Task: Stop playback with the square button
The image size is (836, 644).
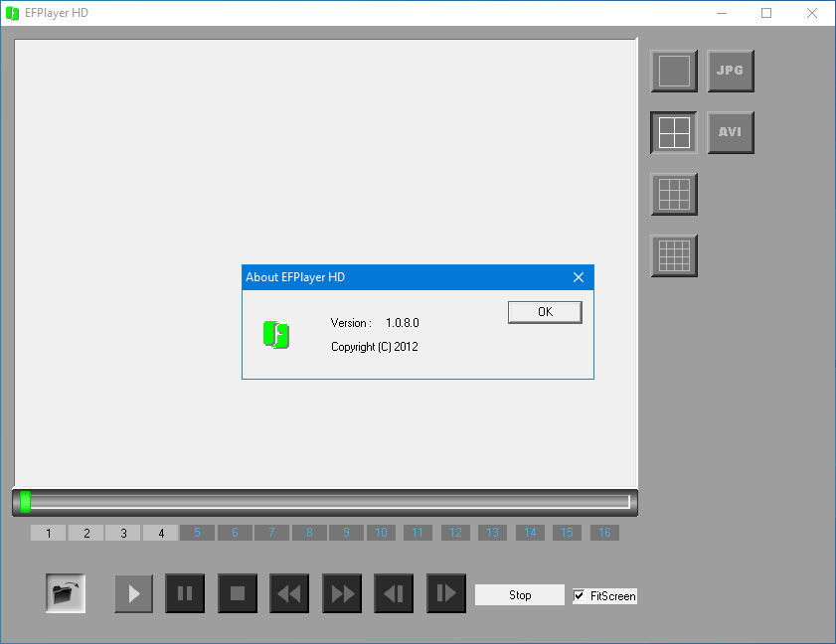Action: point(238,594)
